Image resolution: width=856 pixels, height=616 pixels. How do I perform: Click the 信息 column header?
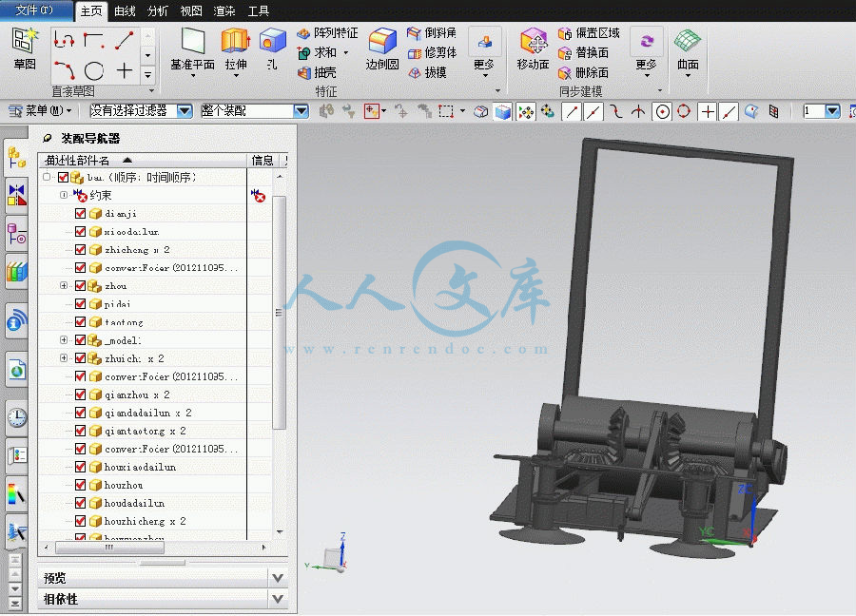coord(263,161)
